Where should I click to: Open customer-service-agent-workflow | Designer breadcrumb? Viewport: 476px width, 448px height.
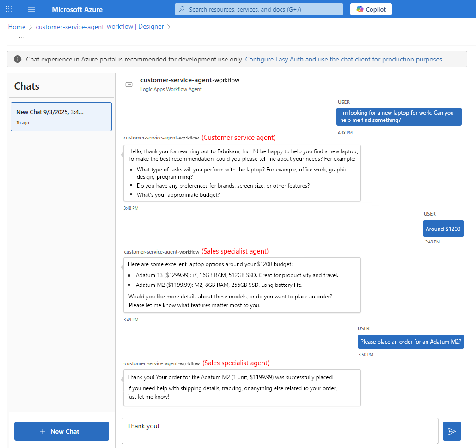[x=99, y=27]
